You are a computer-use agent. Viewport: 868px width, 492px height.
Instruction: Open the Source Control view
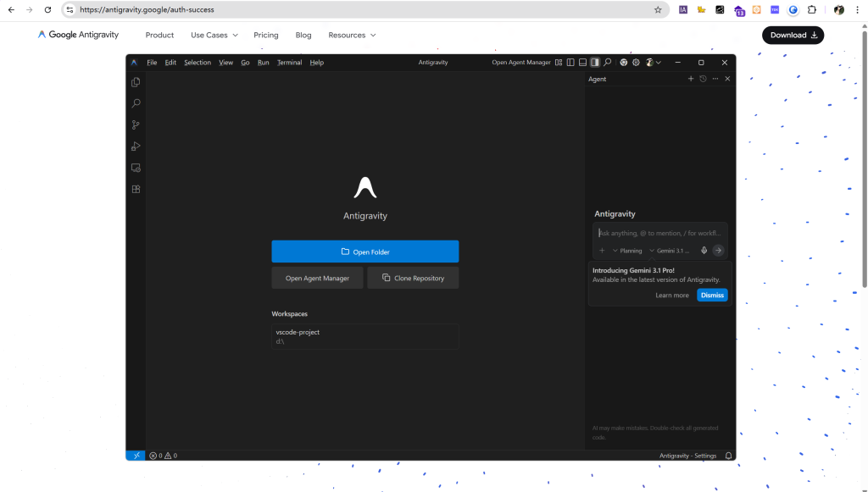[136, 124]
